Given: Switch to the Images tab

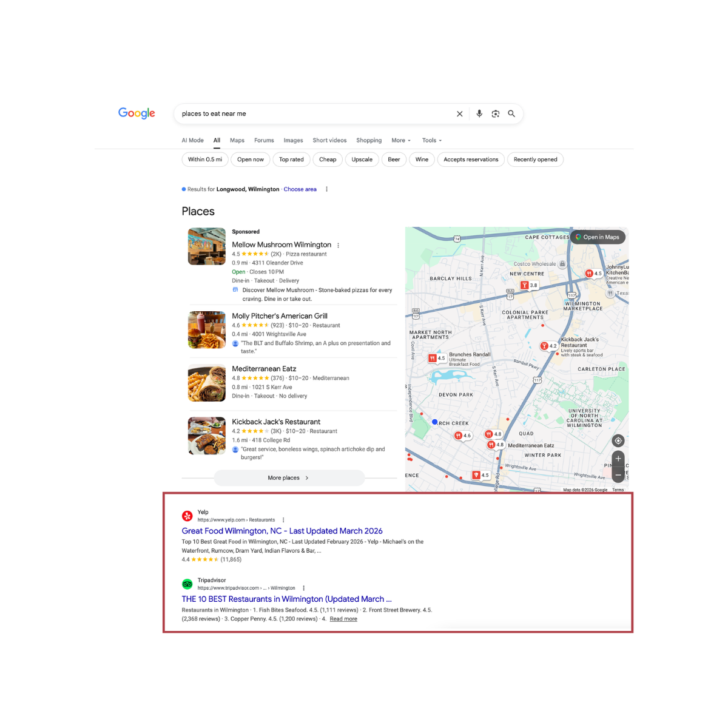Looking at the screenshot, I should coord(293,140).
